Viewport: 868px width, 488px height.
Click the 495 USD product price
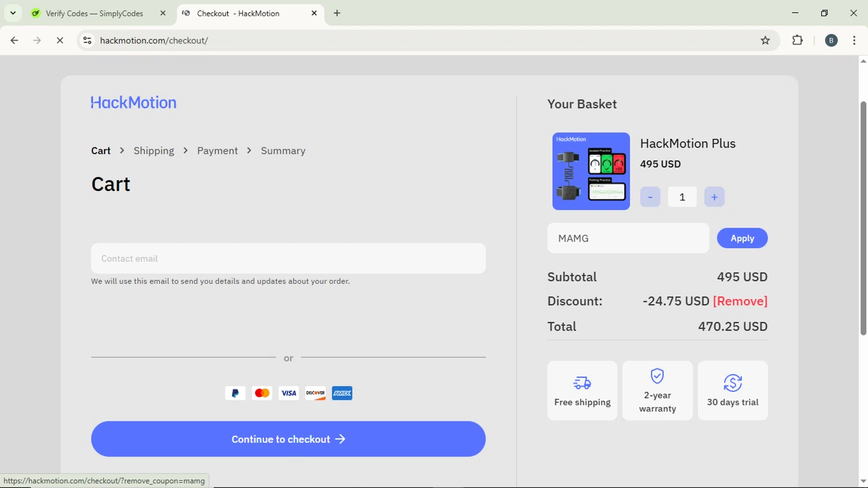click(x=660, y=164)
